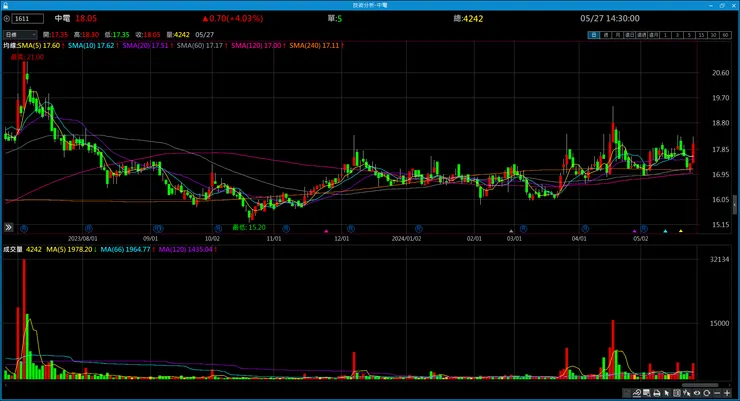The height and width of the screenshot is (401, 740).
Task: Click the stock code input field 1611
Action: (28, 18)
